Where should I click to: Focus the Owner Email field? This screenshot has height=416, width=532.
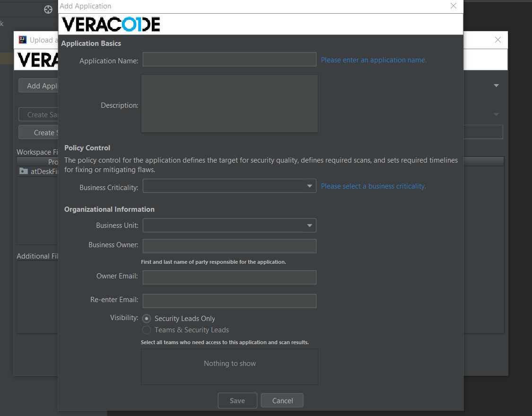pyautogui.click(x=229, y=277)
